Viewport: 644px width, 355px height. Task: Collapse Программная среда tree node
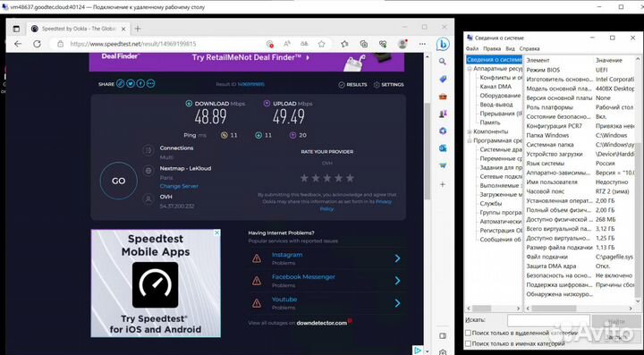470,140
